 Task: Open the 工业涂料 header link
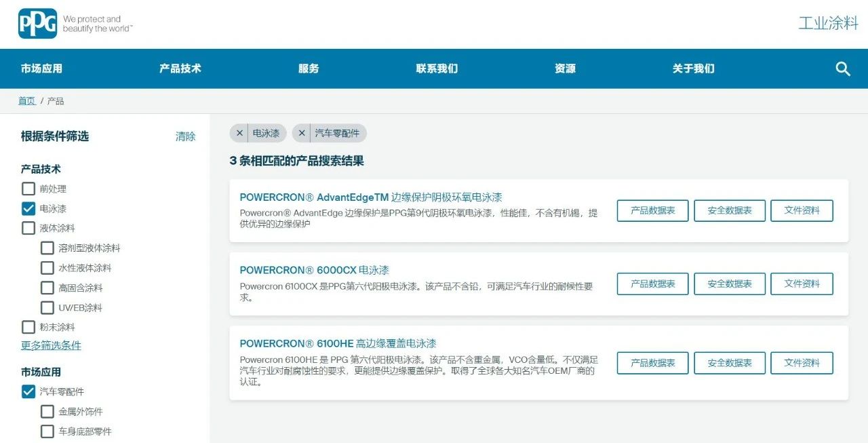[828, 23]
